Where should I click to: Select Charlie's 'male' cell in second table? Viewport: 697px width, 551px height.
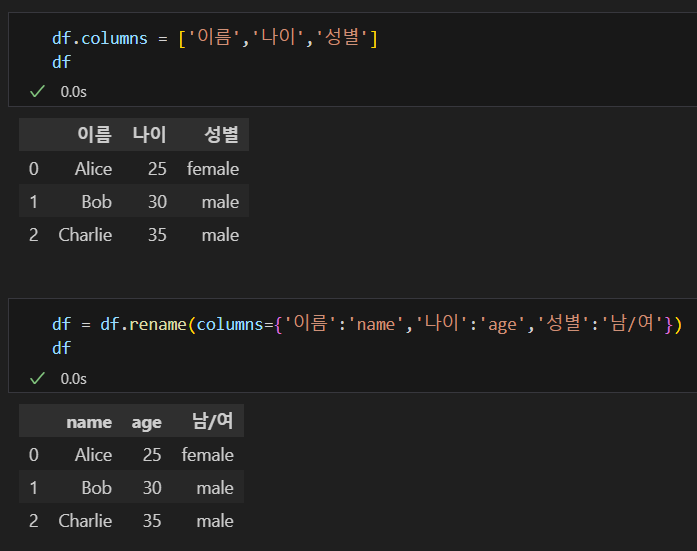(x=215, y=521)
